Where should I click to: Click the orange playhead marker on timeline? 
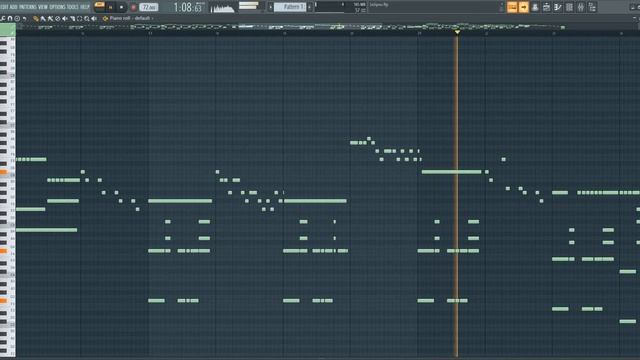pyautogui.click(x=457, y=32)
